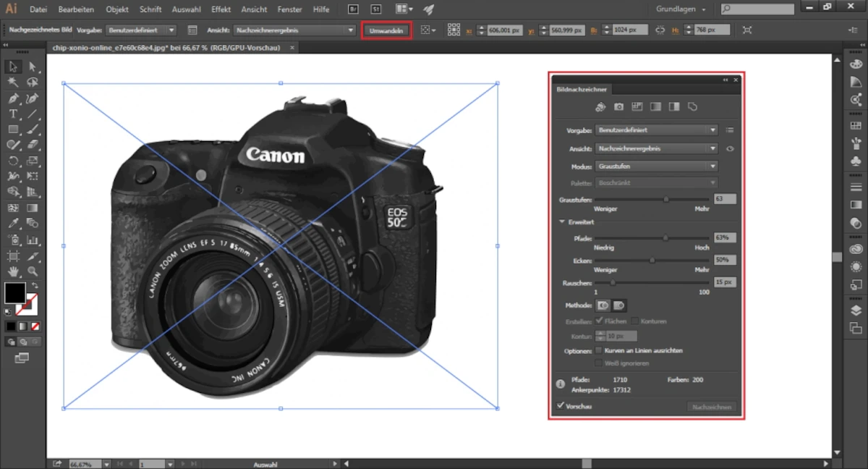Select the Type tool in toolbar
868x469 pixels.
point(13,114)
